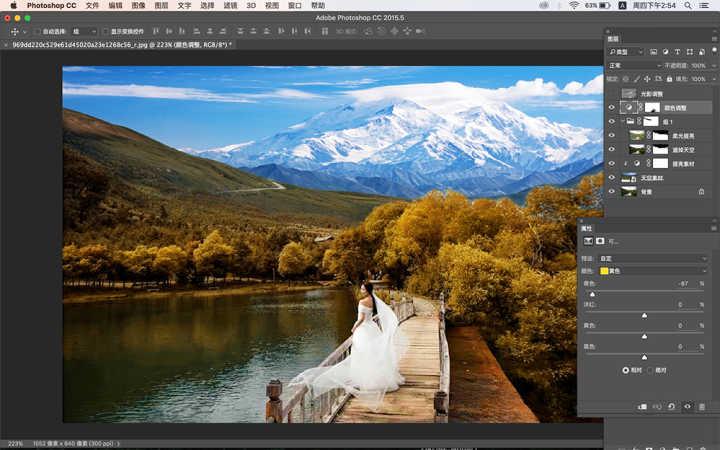Click the delete adjustment trash icon in Properties
This screenshot has height=450, width=720.
tap(702, 407)
